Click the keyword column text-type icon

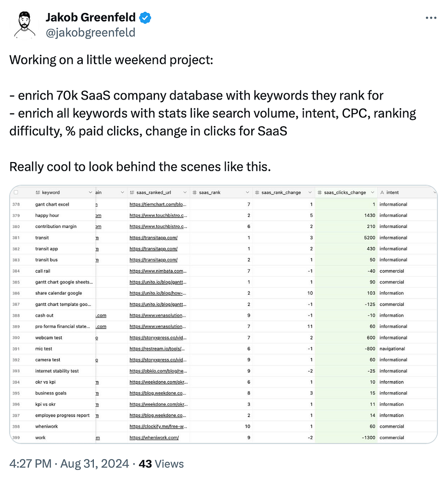coord(38,193)
